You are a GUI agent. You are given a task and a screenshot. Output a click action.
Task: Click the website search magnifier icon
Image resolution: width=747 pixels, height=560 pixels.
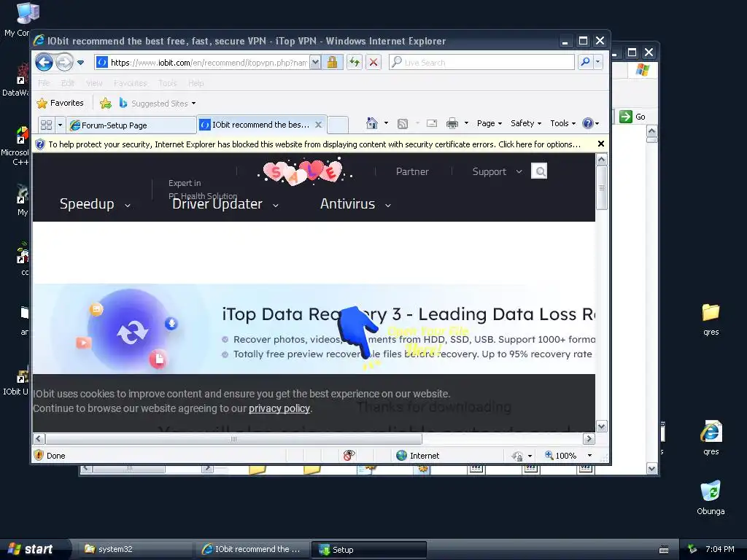coord(539,171)
